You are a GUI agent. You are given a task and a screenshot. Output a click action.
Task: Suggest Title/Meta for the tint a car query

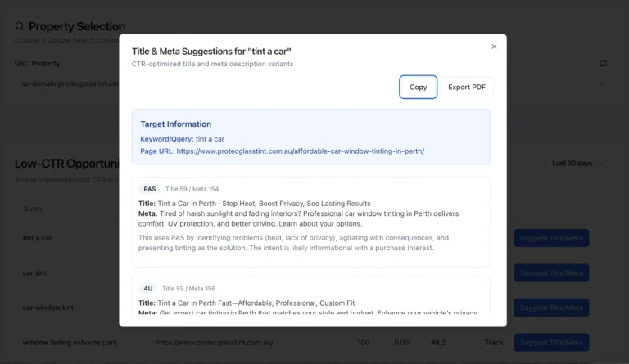(x=550, y=238)
